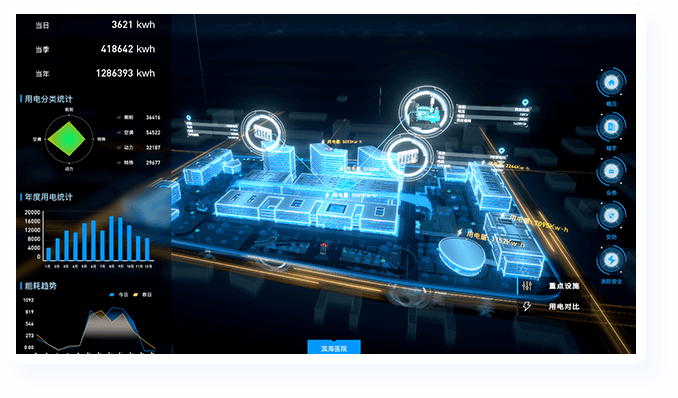The height and width of the screenshot is (398, 678).
Task: Click the 滨海医院 tab at bottom
Action: coord(334,347)
